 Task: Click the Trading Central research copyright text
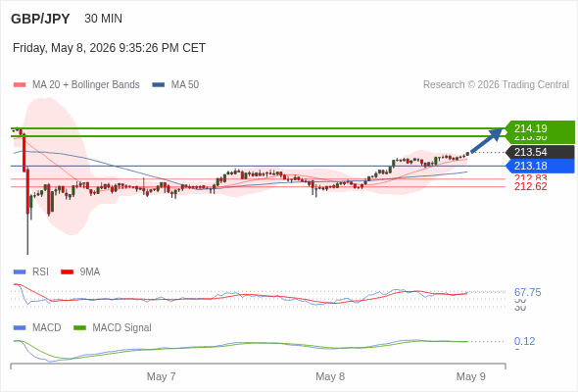point(496,85)
